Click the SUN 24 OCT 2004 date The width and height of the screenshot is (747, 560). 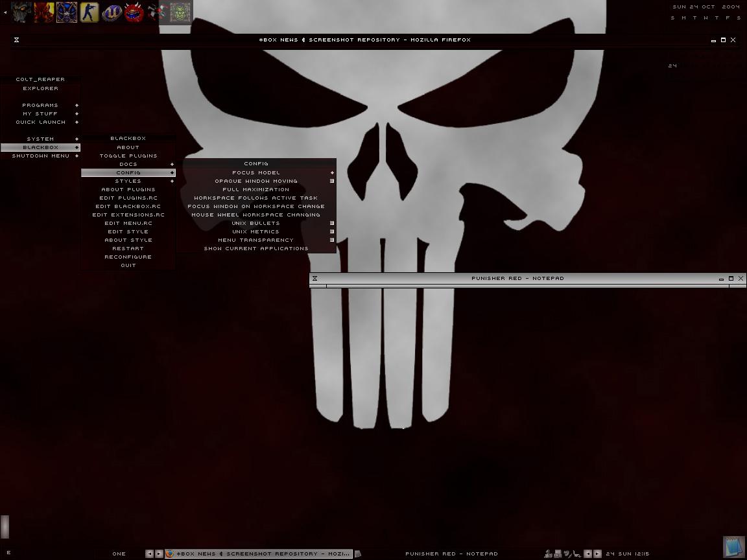[x=706, y=7]
